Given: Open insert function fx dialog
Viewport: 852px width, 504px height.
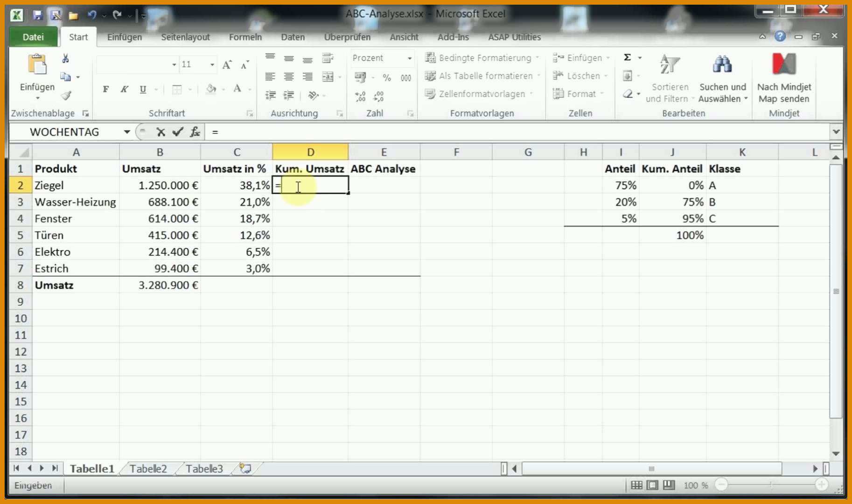Looking at the screenshot, I should [x=195, y=132].
